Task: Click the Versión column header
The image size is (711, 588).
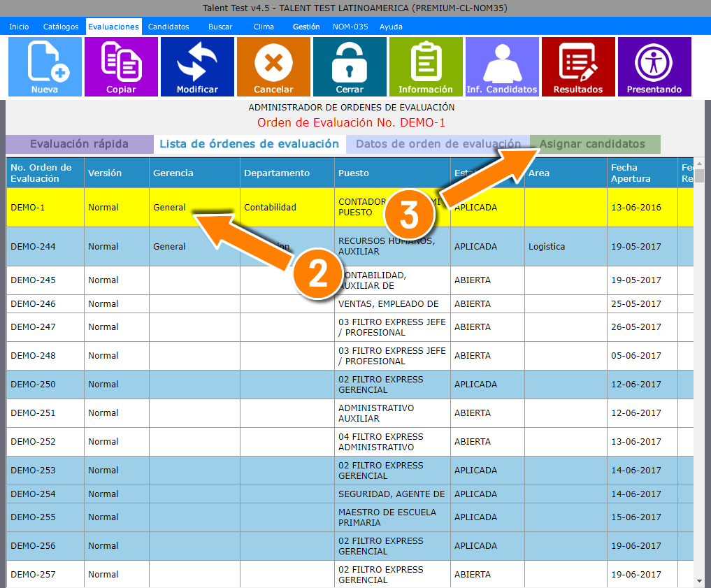Action: [117, 173]
